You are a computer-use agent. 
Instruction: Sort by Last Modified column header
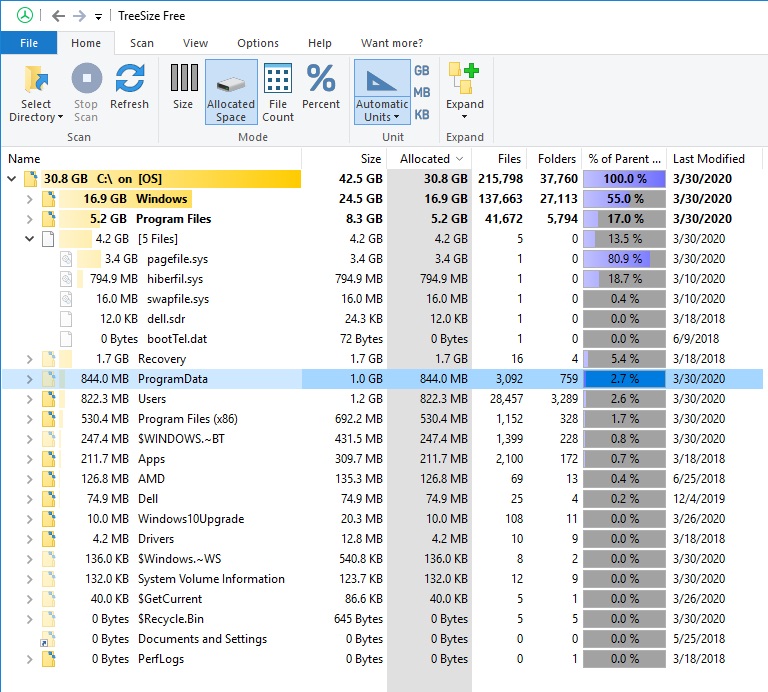[x=714, y=159]
